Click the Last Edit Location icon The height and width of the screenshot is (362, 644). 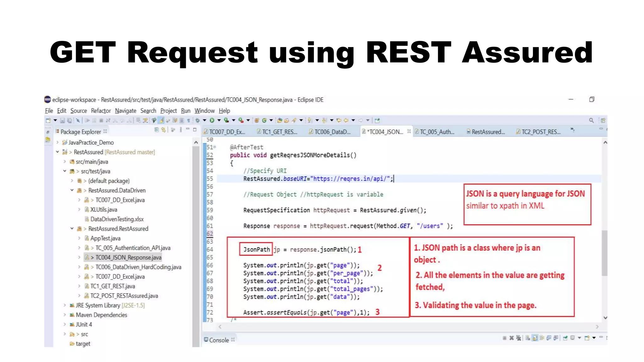pos(339,120)
